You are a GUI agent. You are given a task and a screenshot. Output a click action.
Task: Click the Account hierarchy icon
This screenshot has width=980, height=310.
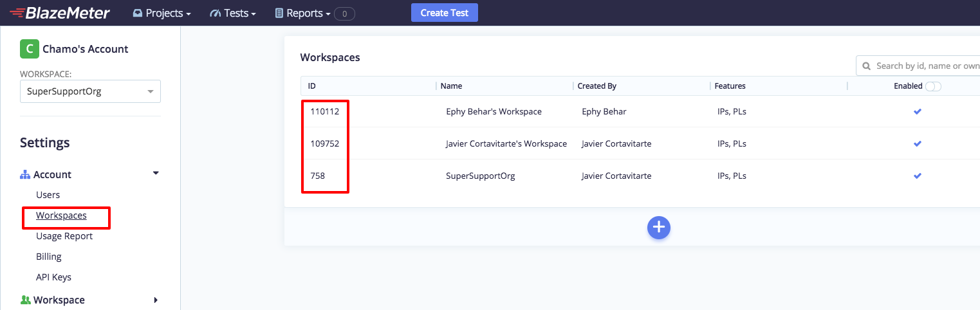click(x=25, y=174)
